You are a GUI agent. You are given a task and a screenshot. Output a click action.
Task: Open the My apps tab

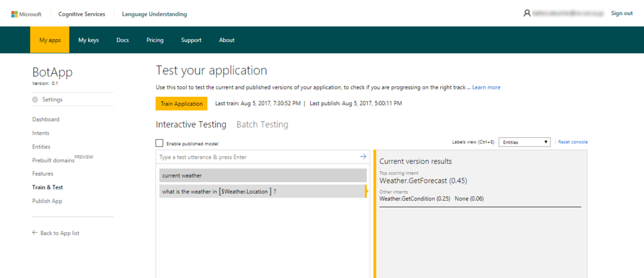coord(50,40)
